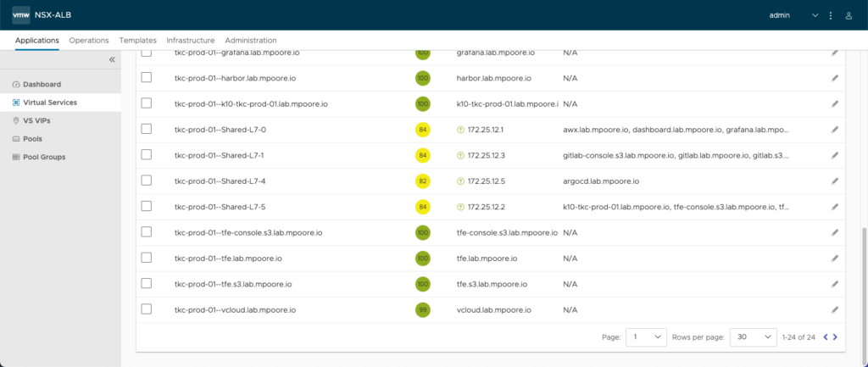Click health score 99 badge for vcloud row
Viewport: 868px width, 367px height.
423,310
